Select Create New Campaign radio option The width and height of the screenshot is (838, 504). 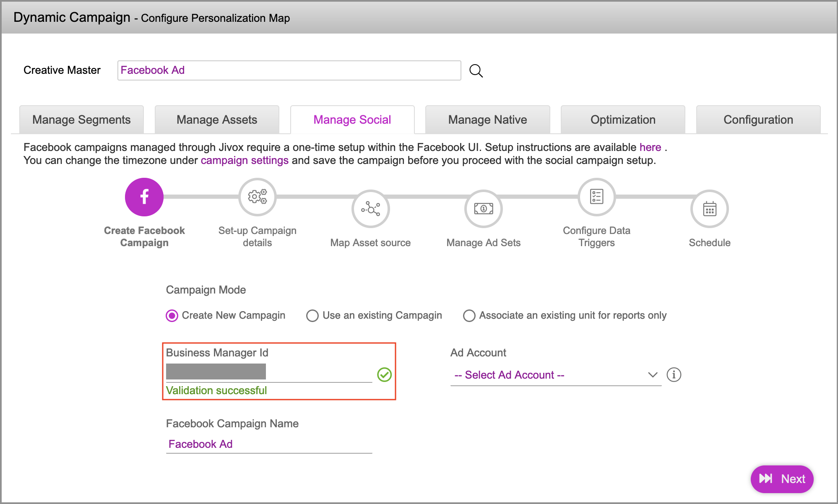pyautogui.click(x=172, y=315)
